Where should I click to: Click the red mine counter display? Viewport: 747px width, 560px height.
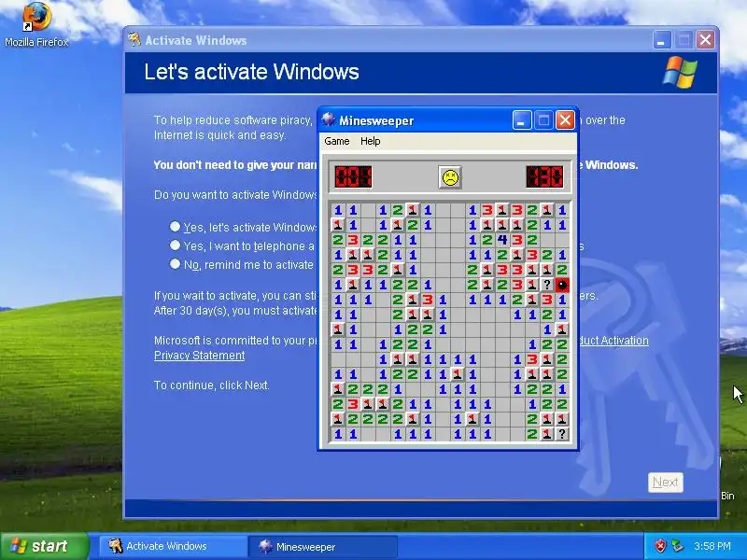[353, 176]
